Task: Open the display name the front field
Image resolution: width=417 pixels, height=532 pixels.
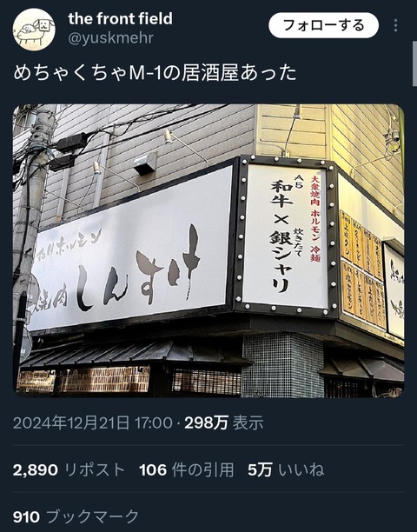Action: [x=121, y=18]
